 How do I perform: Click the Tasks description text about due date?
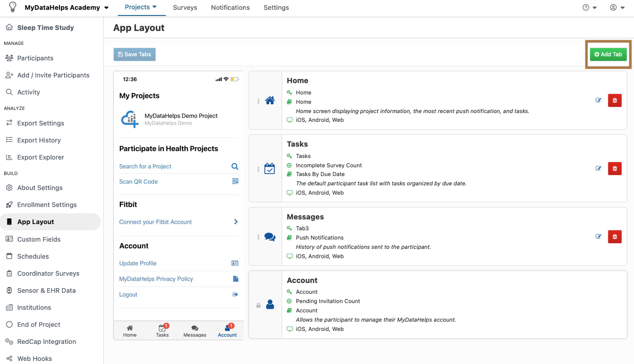pyautogui.click(x=381, y=183)
